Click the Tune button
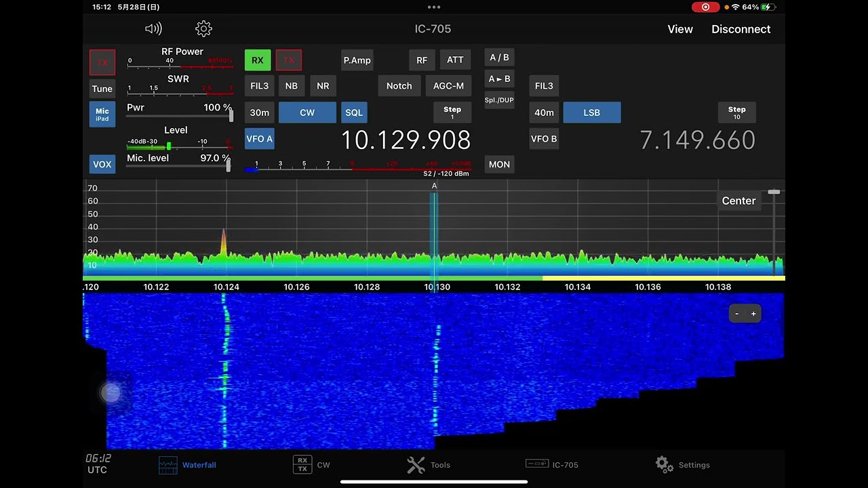The width and height of the screenshot is (868, 488). tap(102, 89)
